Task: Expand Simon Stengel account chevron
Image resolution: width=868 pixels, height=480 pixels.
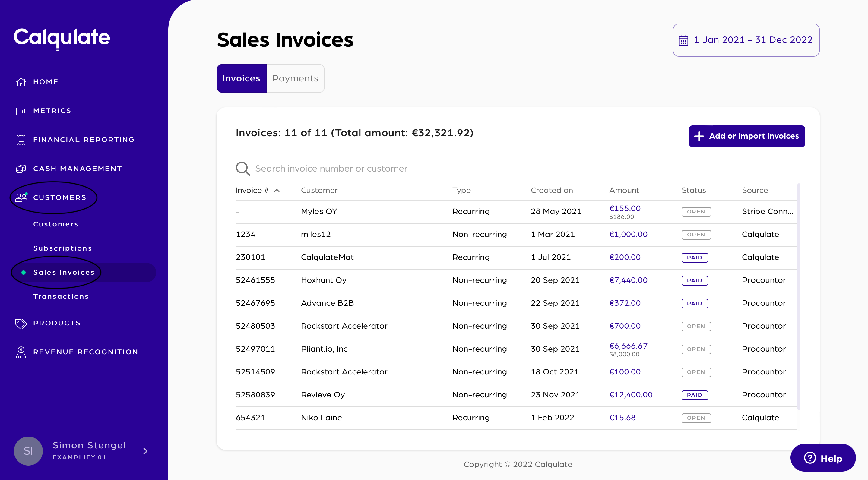Action: (146, 451)
